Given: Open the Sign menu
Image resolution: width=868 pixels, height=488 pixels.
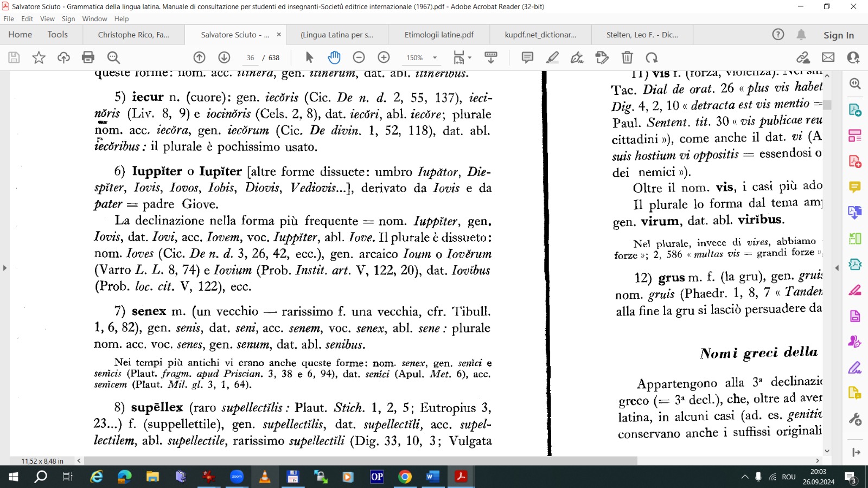Looking at the screenshot, I should pyautogui.click(x=68, y=18).
